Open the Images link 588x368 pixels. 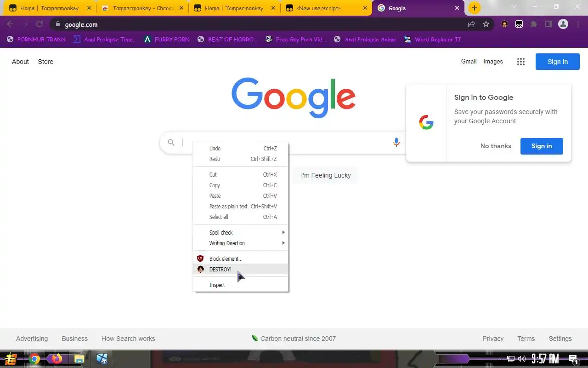click(x=493, y=61)
